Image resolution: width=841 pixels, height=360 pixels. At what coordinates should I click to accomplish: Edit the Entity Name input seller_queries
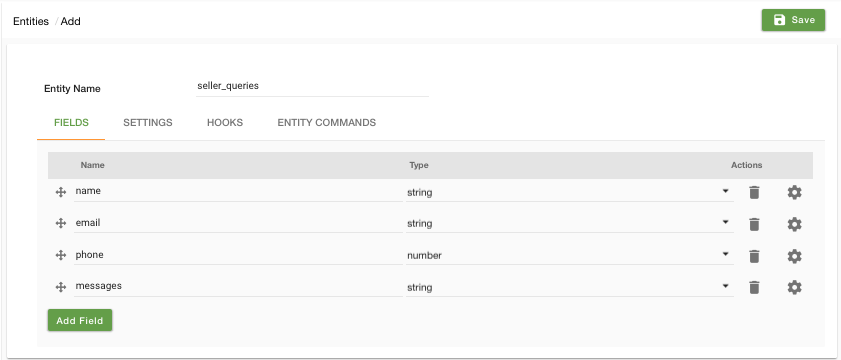(312, 86)
